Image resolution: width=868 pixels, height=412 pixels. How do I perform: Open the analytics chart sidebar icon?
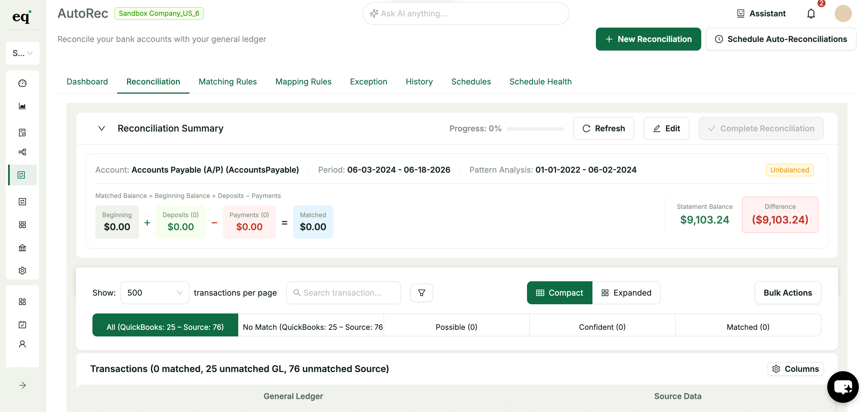tap(22, 106)
